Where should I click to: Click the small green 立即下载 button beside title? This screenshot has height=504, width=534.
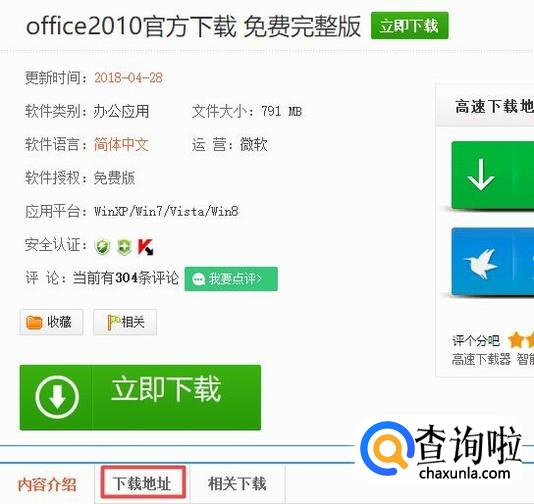(409, 26)
